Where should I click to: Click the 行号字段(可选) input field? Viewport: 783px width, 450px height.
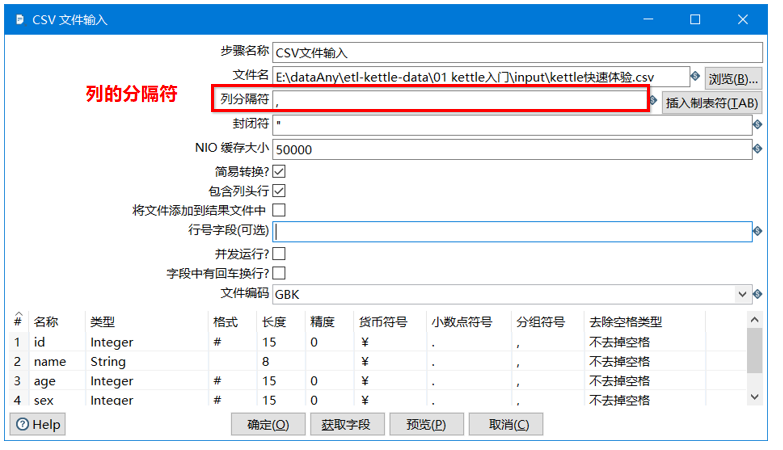point(512,232)
